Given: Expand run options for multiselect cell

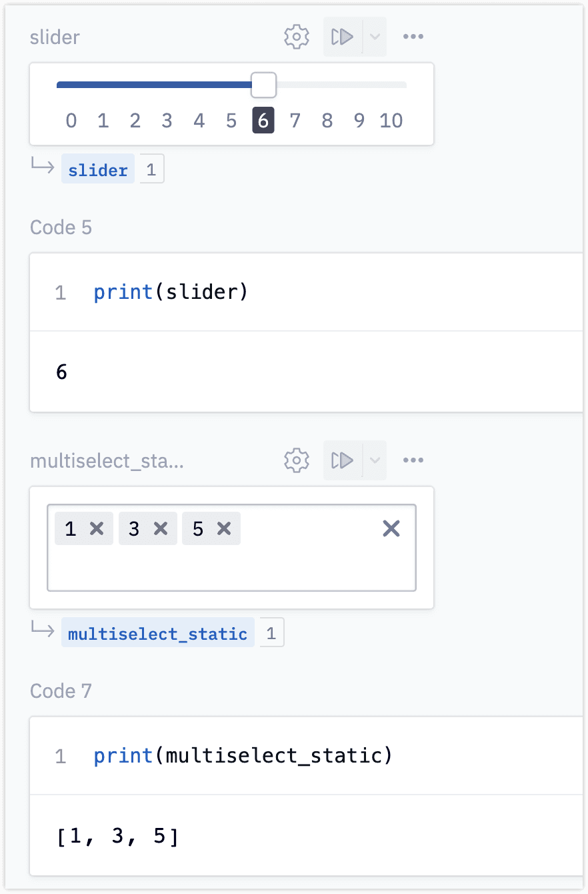Looking at the screenshot, I should 375,460.
